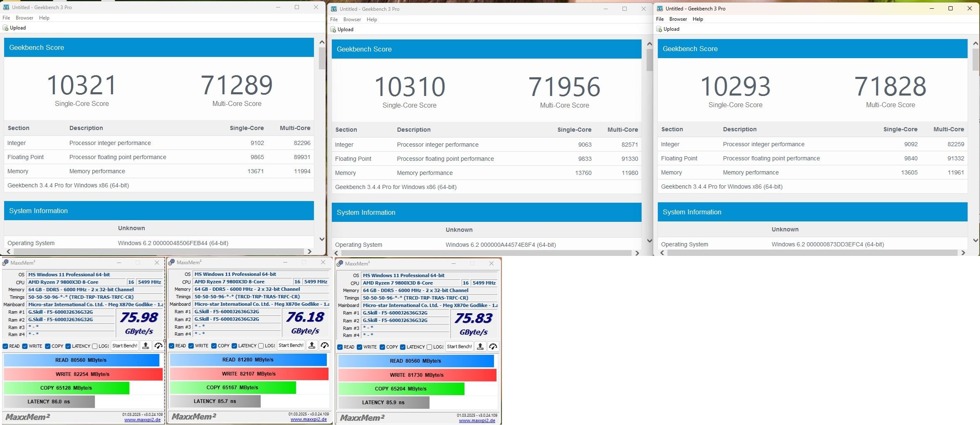The width and height of the screenshot is (980, 425).
Task: Close the MaxxMem window showing 76.18 GByte/s
Action: pyautogui.click(x=323, y=262)
